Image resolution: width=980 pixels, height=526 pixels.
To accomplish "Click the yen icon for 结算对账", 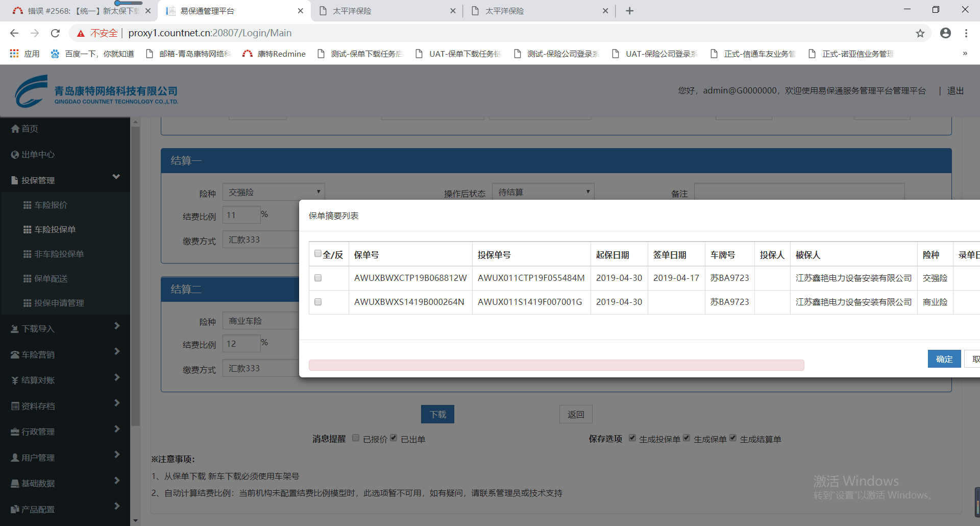I will [x=15, y=380].
